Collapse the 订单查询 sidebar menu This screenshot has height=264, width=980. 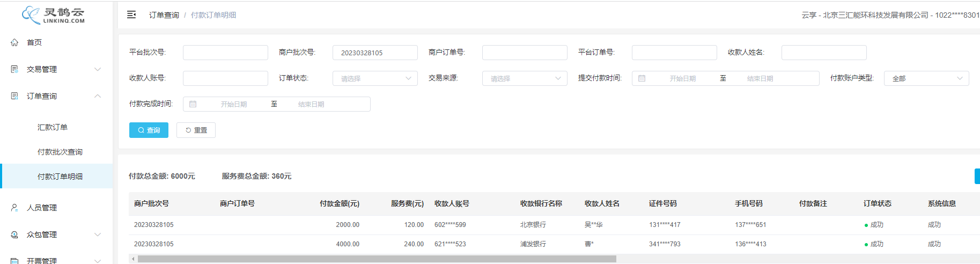pos(98,96)
